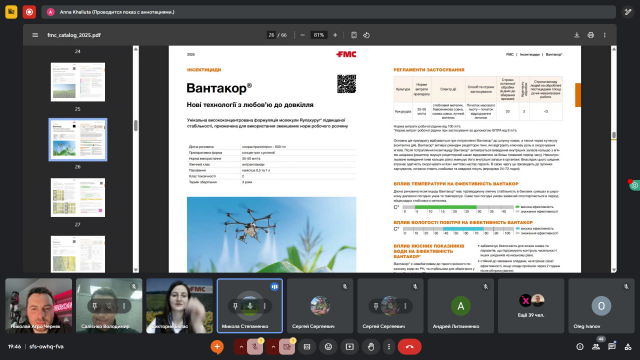Toggle the PDF sidebar menu icon
The height and width of the screenshot is (360, 640).
click(35, 35)
